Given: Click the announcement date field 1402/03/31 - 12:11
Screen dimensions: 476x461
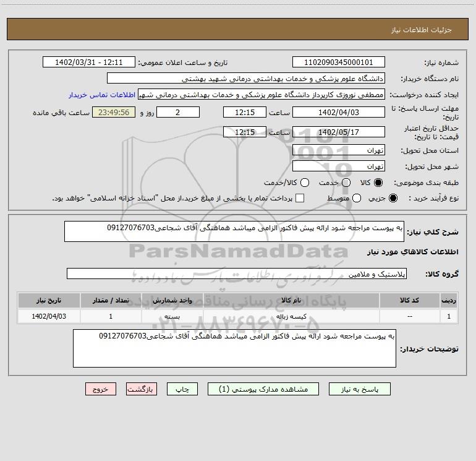Looking at the screenshot, I should 89,62.
